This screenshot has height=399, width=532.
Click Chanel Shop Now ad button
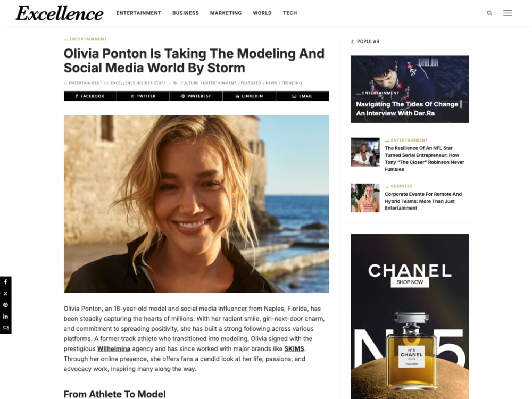pyautogui.click(x=410, y=282)
